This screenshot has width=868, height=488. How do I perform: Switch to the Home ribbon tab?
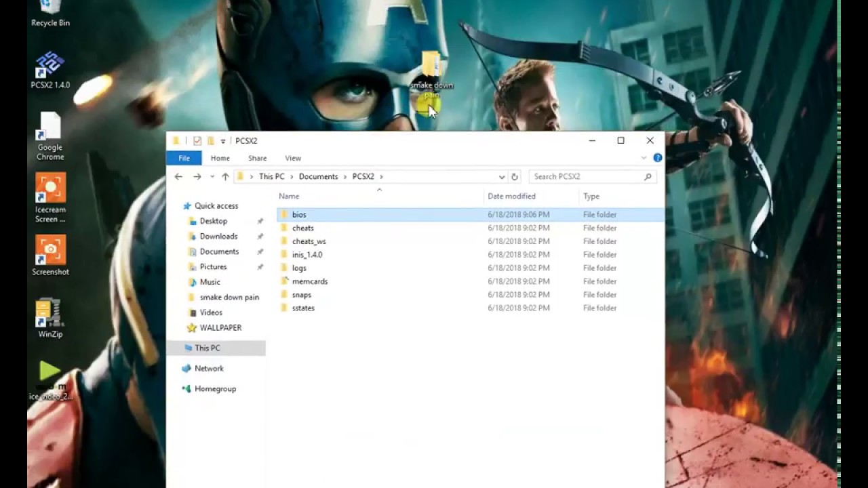point(220,158)
